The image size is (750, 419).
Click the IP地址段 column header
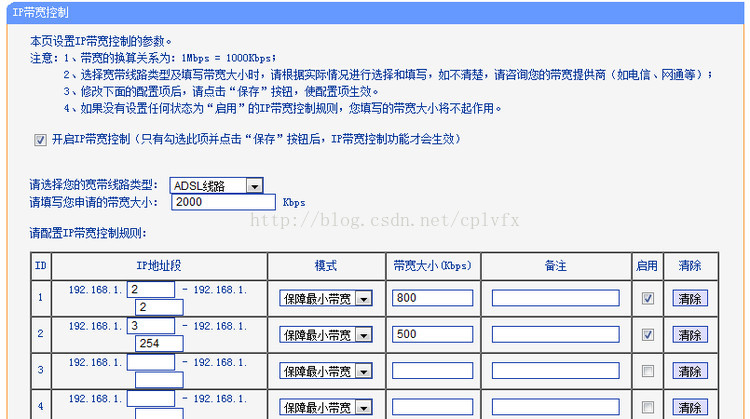tap(159, 266)
